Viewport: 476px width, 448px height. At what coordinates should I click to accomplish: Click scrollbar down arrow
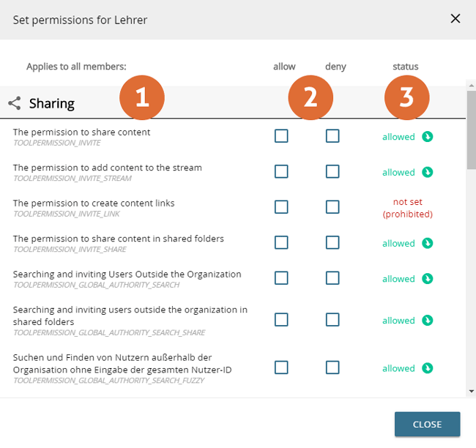(470, 392)
